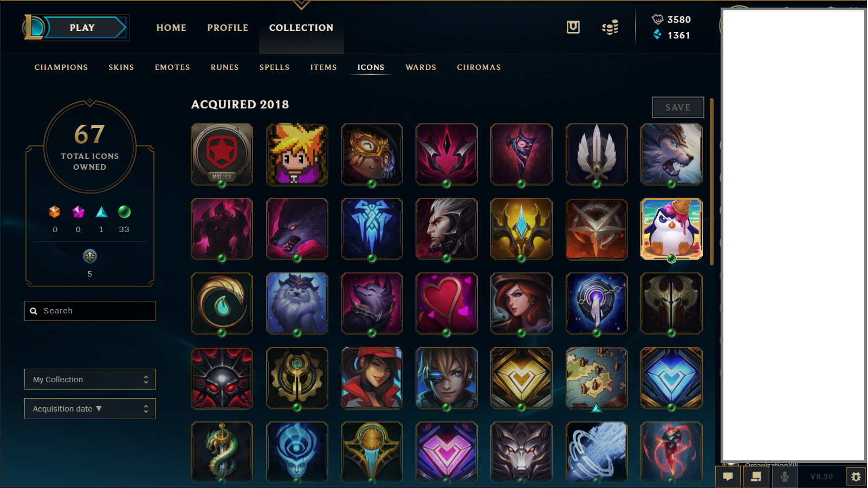Expand the My Collection filter dropdown
Screen dimensions: 868x488
[90, 380]
